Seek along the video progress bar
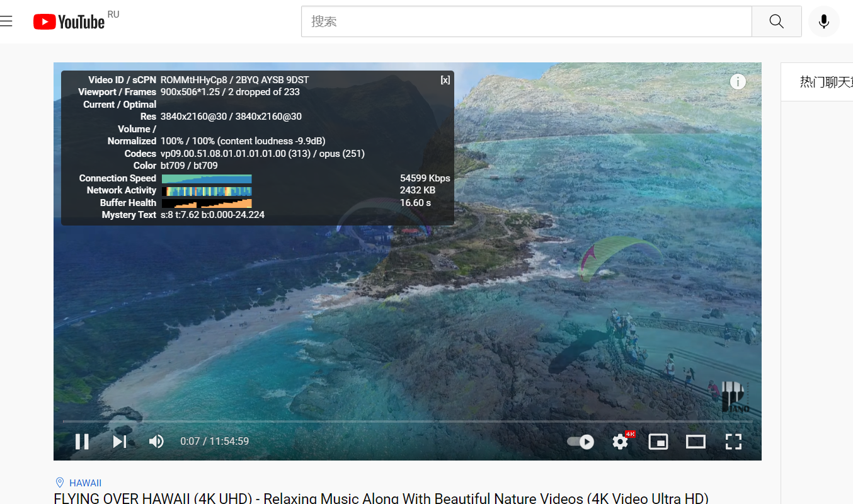This screenshot has height=504, width=853. coord(407,421)
